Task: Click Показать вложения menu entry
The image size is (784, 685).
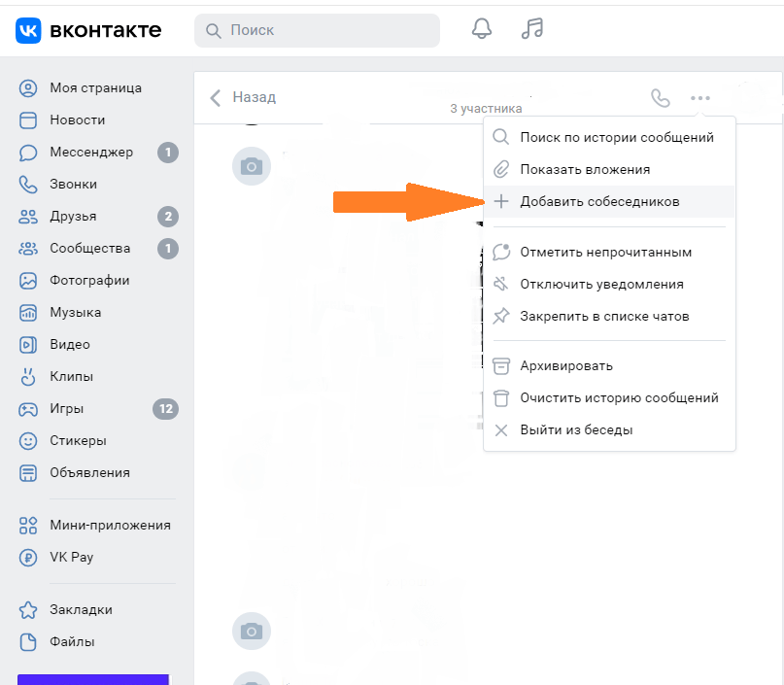Action: click(x=585, y=169)
